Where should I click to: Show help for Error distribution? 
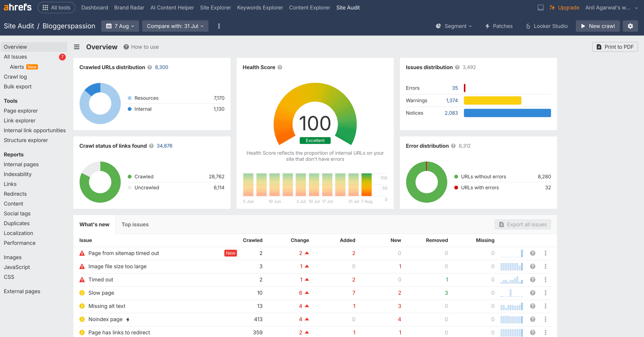(453, 146)
